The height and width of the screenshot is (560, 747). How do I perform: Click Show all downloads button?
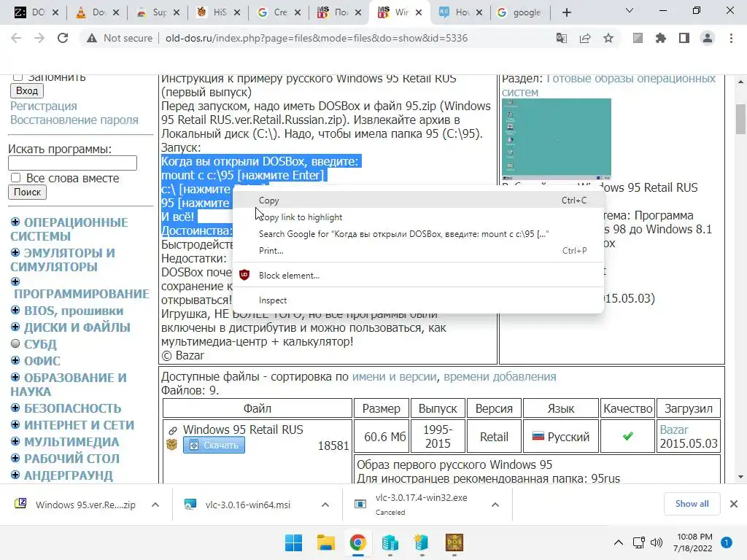(692, 504)
